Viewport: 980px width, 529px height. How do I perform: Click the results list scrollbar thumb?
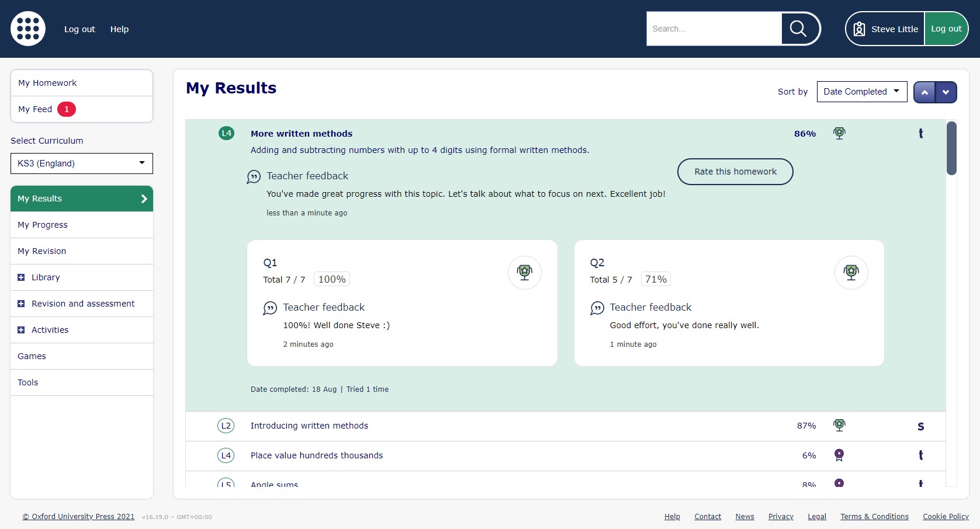951,148
